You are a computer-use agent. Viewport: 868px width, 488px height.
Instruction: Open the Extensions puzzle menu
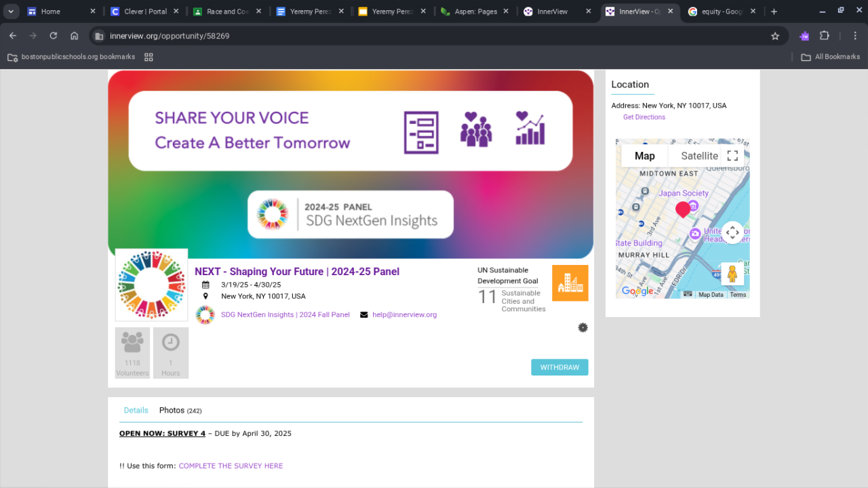[825, 36]
